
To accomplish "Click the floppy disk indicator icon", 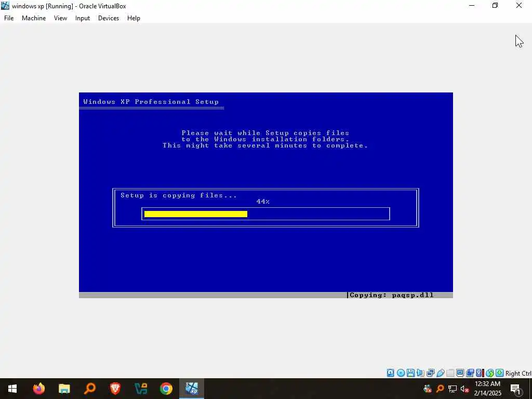I will [410, 373].
